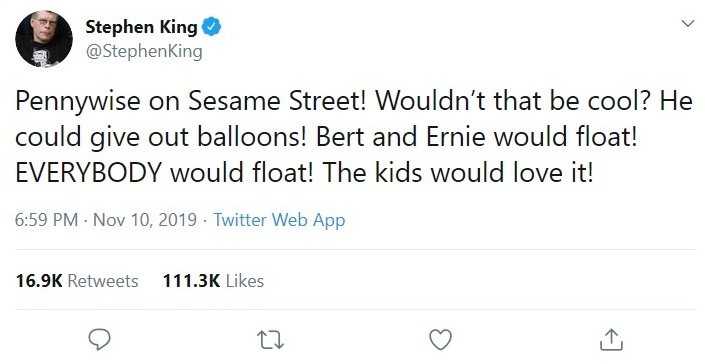View the 16.9K Retweets list
This screenshot has width=705, height=364.
(77, 281)
